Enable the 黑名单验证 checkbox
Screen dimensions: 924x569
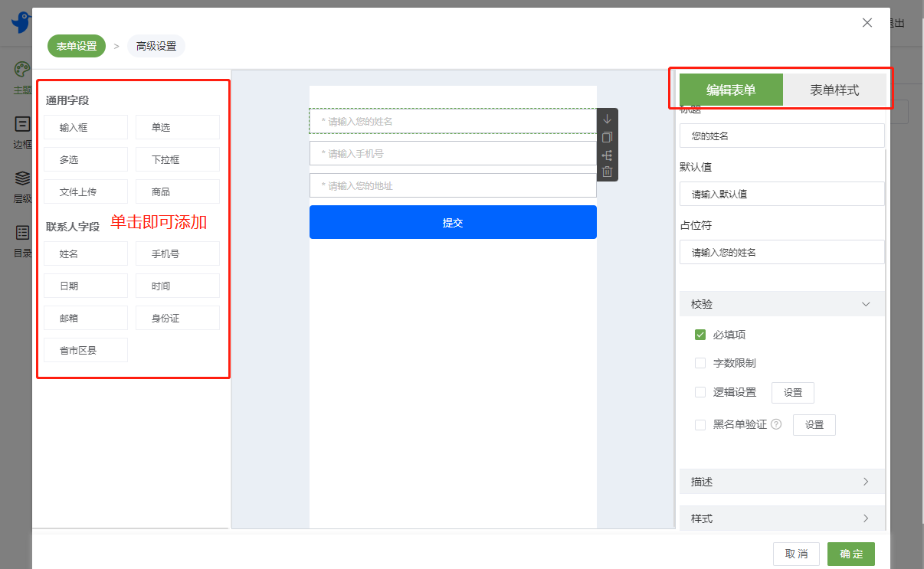700,424
